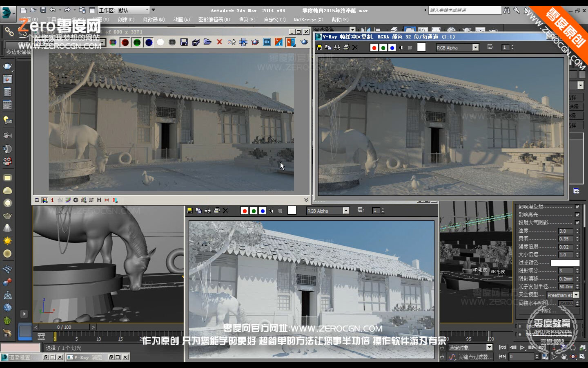The image size is (588, 368).
Task: Toggle the 影响漫反射 checkbox
Action: [x=577, y=206]
